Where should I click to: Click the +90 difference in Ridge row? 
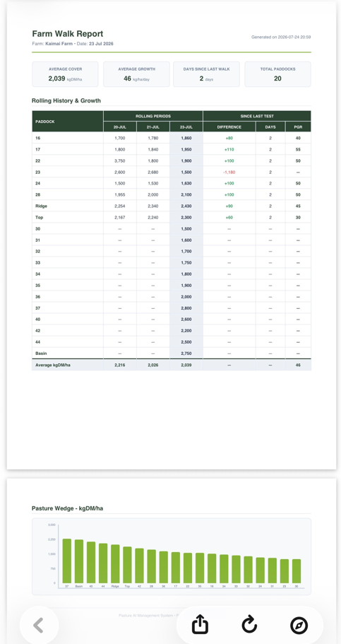[229, 206]
